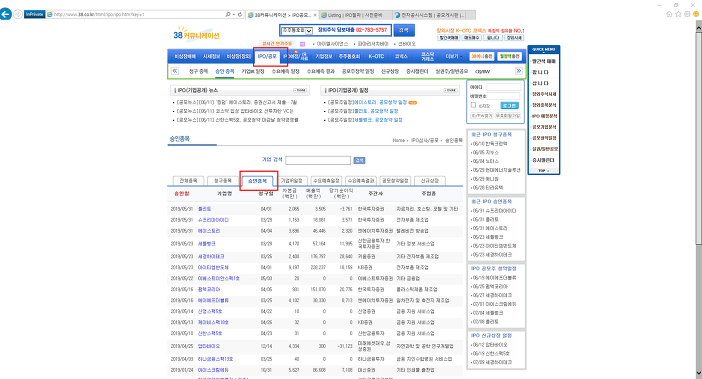Open the 시세정보 navigation menu

(211, 56)
